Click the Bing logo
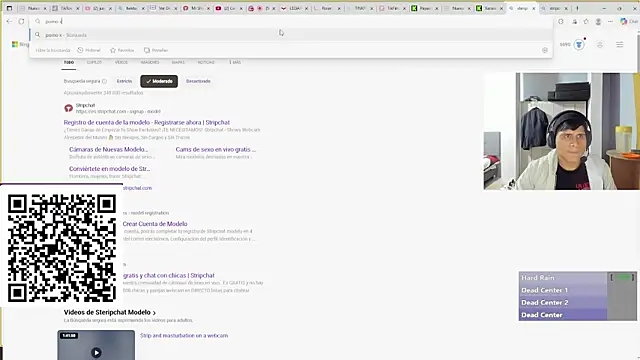Image resolution: width=640 pixels, height=360 pixels. click(x=20, y=44)
